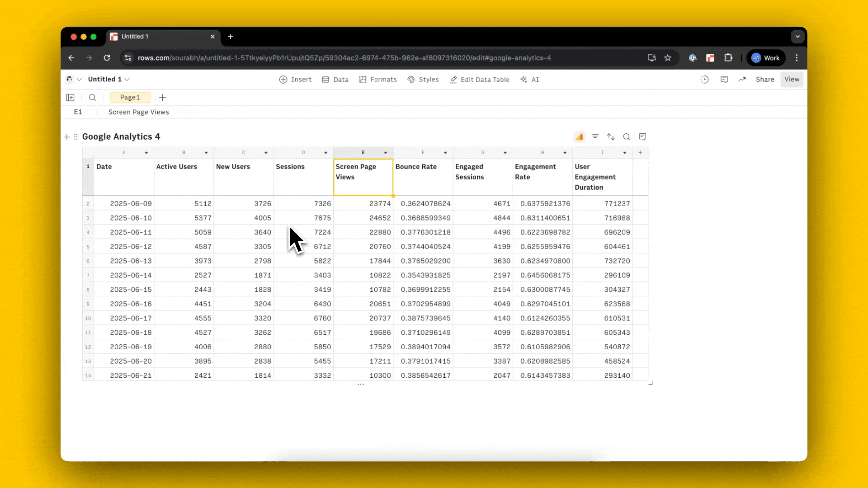Open the trend chart icon beside Share
Screen dimensions: 868x488
point(742,80)
